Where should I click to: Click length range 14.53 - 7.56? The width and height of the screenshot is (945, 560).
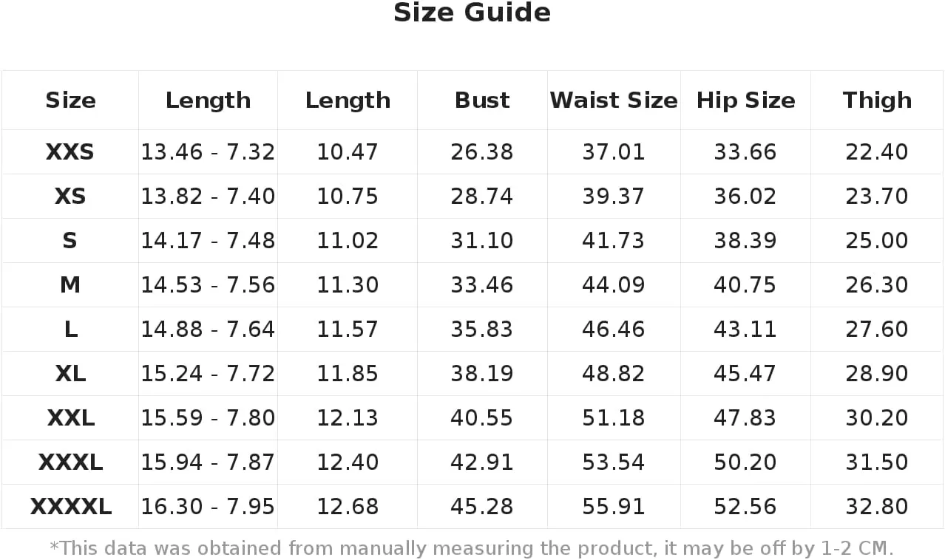point(208,285)
